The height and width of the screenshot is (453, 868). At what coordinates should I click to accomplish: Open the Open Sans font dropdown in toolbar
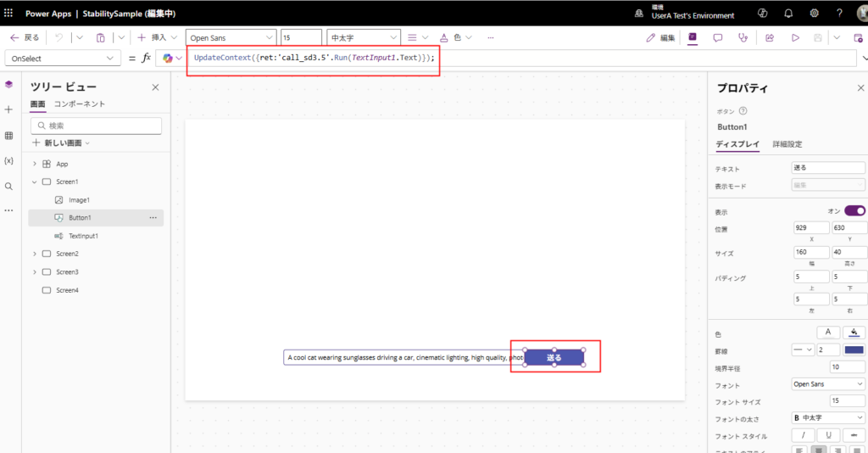[231, 37]
